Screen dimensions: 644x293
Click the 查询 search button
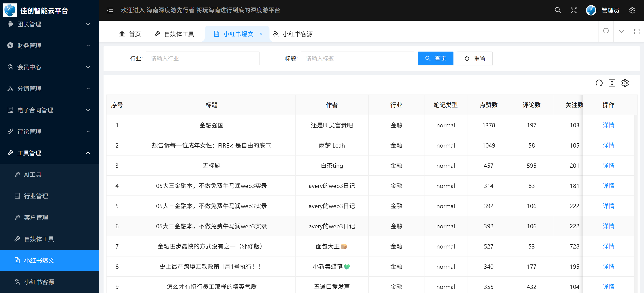tap(435, 58)
